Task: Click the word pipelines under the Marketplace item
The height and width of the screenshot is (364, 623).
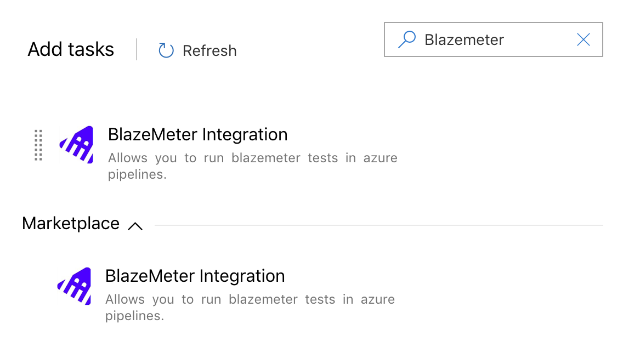Action: click(134, 316)
